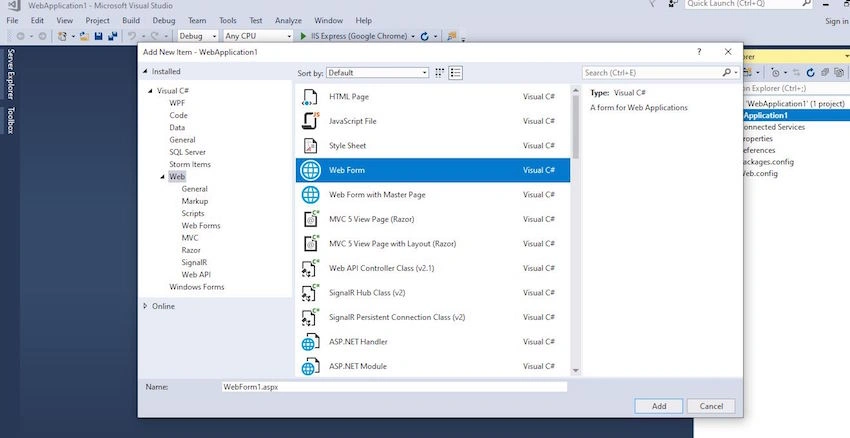The width and height of the screenshot is (850, 438).
Task: Open the Server Explorer side tab
Action: pyautogui.click(x=10, y=74)
